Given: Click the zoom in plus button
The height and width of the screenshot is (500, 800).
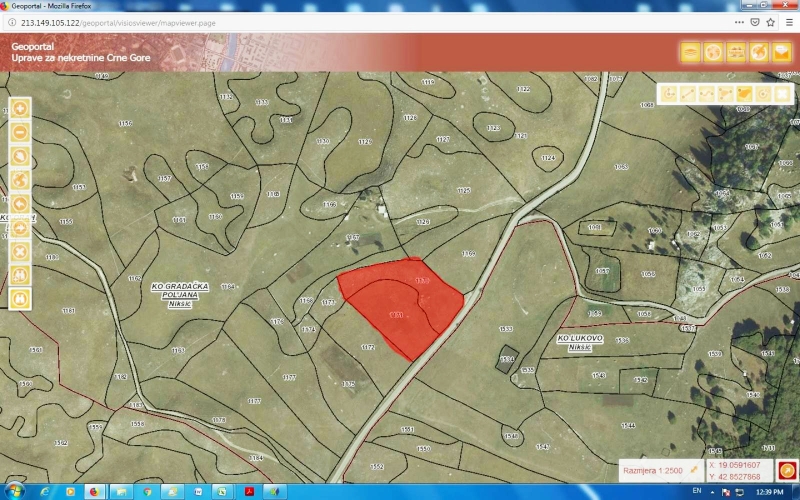Looking at the screenshot, I should coord(20,108).
